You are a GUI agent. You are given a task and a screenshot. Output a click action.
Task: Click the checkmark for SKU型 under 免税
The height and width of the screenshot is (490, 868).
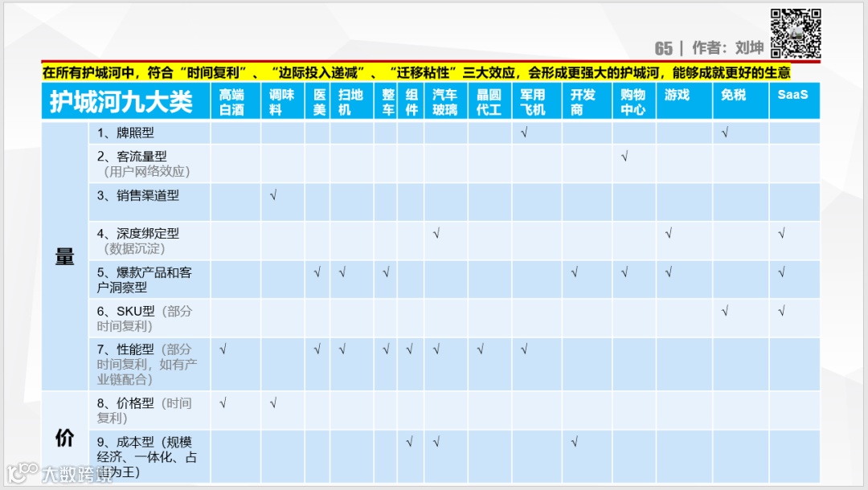pyautogui.click(x=725, y=312)
